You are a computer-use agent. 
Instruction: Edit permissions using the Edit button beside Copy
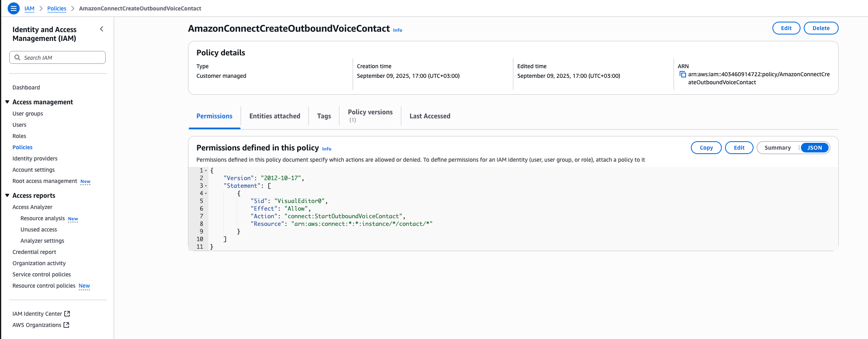point(739,148)
